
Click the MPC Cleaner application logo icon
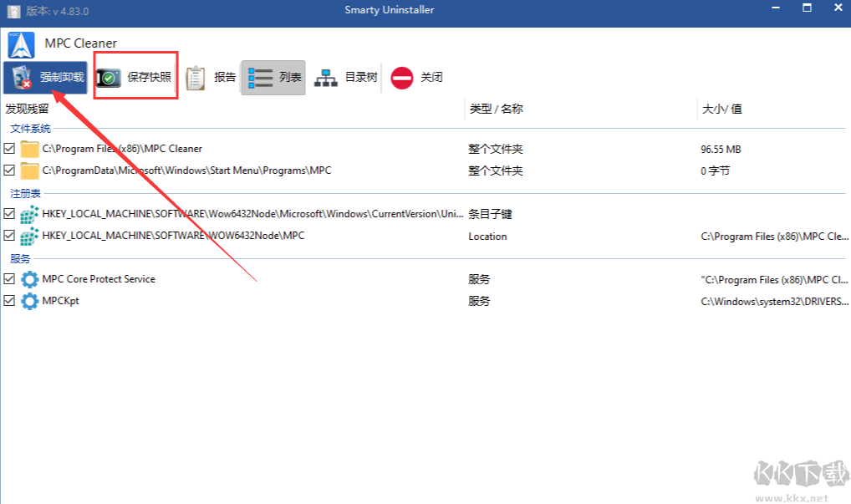20,43
